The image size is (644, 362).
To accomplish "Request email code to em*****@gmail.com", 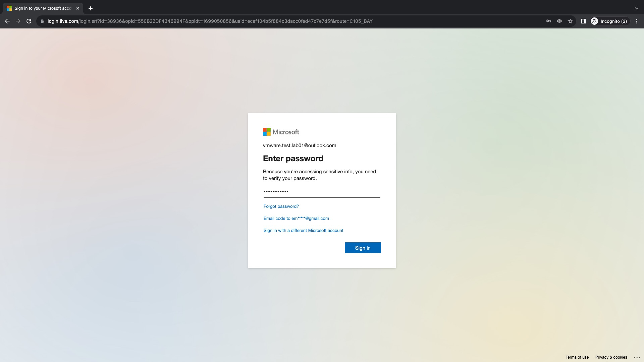I will coord(296,218).
